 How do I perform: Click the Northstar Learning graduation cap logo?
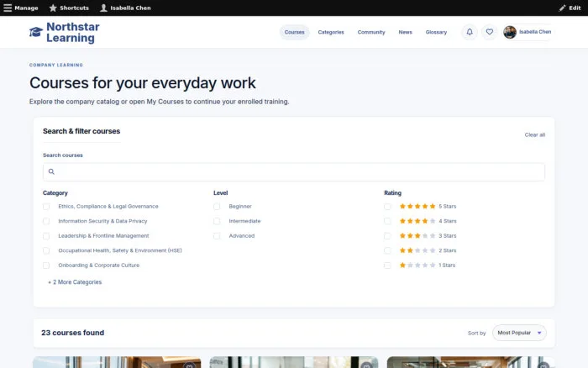pos(36,32)
